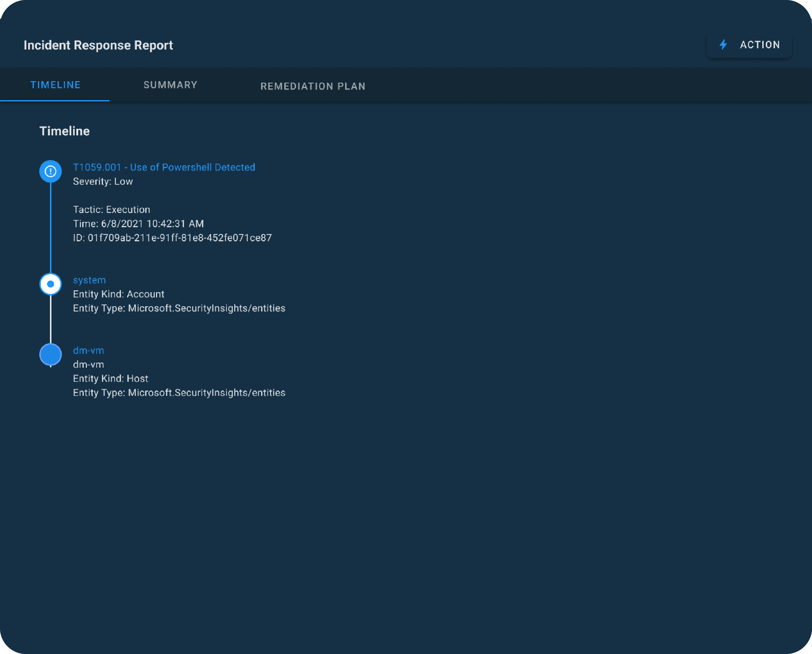
Task: Click the Tactic: Execution line
Action: click(111, 209)
